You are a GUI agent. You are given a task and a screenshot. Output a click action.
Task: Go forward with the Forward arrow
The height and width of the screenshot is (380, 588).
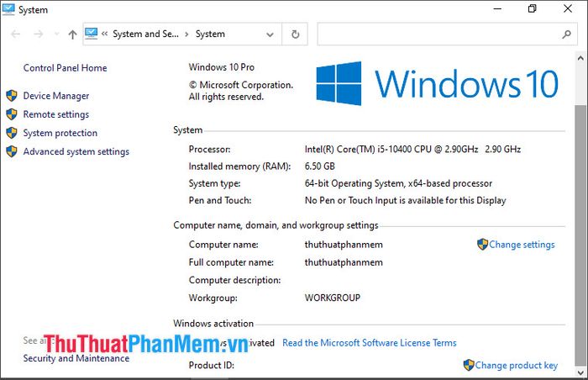click(x=39, y=34)
